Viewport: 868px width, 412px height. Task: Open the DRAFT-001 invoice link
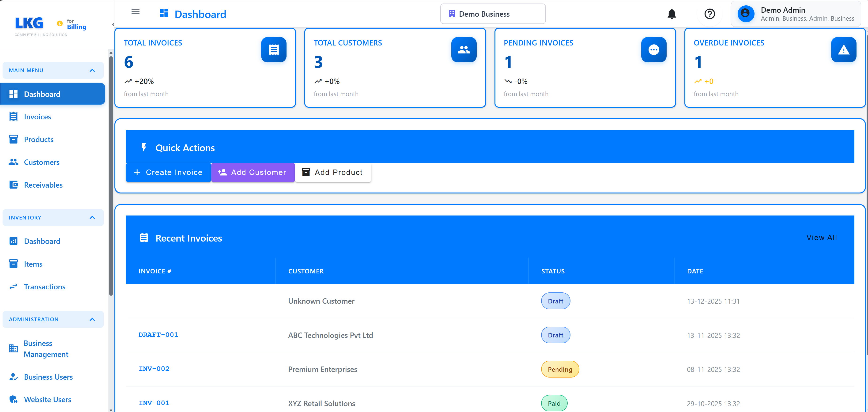158,335
